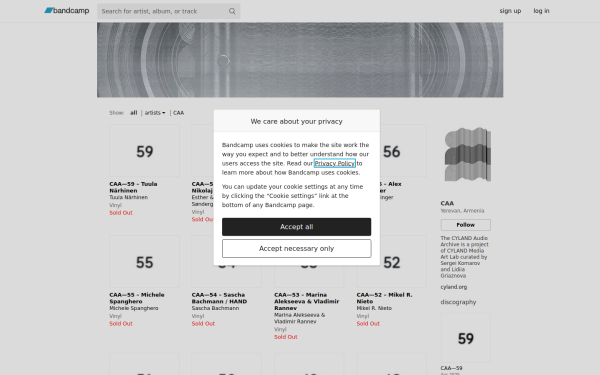The width and height of the screenshot is (600, 375).
Task: Open the discography heading link
Action: [458, 302]
